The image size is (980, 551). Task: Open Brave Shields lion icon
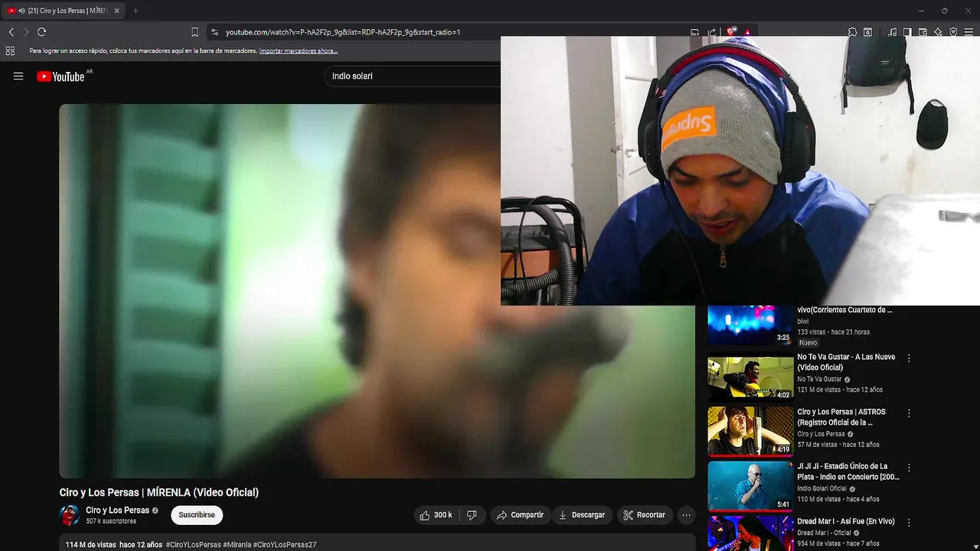pos(732,32)
